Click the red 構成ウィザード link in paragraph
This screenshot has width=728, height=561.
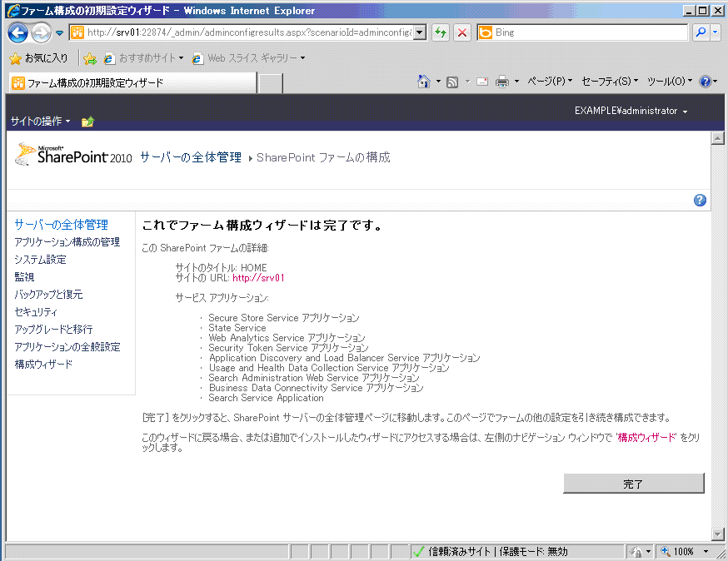(x=646, y=438)
